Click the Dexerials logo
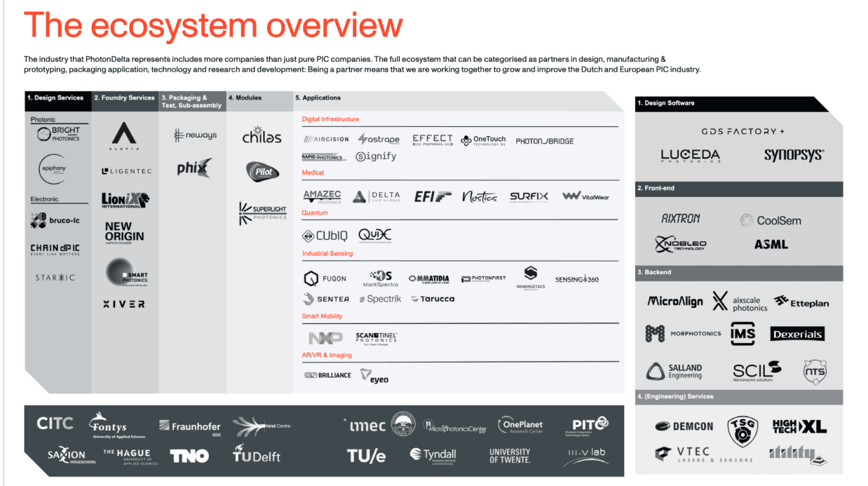Image resolution: width=868 pixels, height=486 pixels. [797, 334]
